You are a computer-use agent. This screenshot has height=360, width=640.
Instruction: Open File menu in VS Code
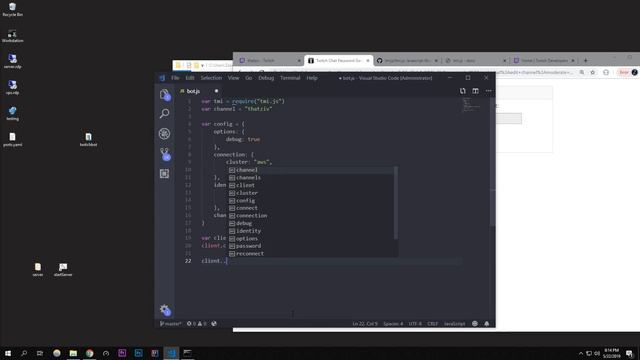coord(175,78)
